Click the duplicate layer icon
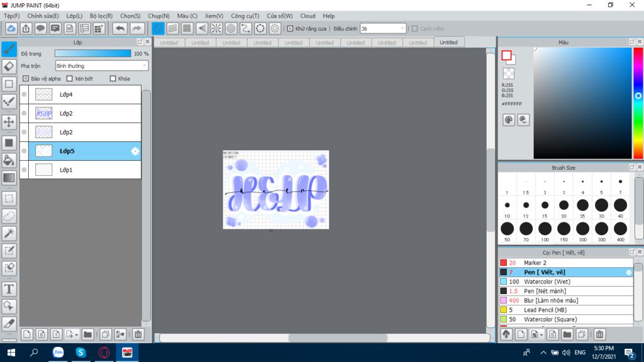This screenshot has width=644, height=362. [x=106, y=334]
